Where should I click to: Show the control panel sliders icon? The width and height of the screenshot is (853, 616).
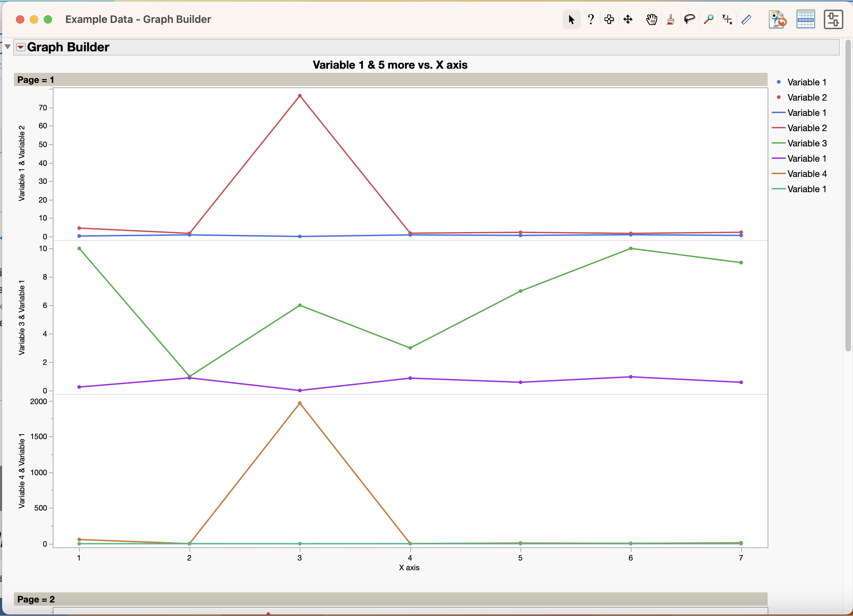click(833, 19)
